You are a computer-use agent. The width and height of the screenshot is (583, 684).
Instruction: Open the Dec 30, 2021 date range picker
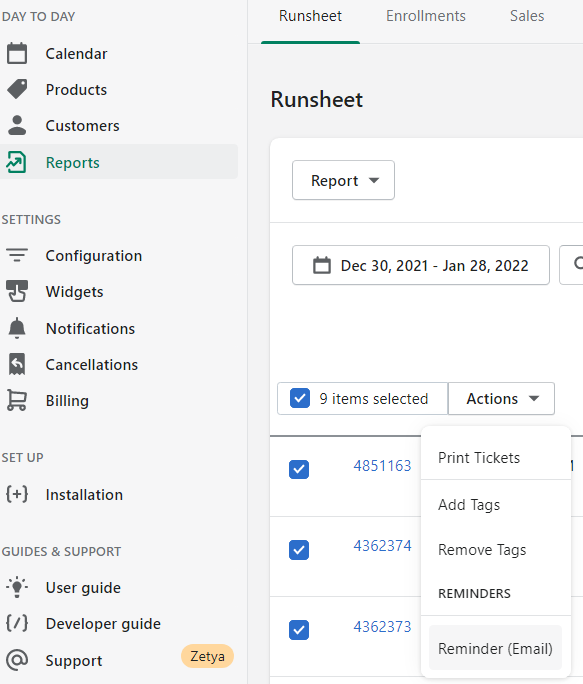pos(421,265)
